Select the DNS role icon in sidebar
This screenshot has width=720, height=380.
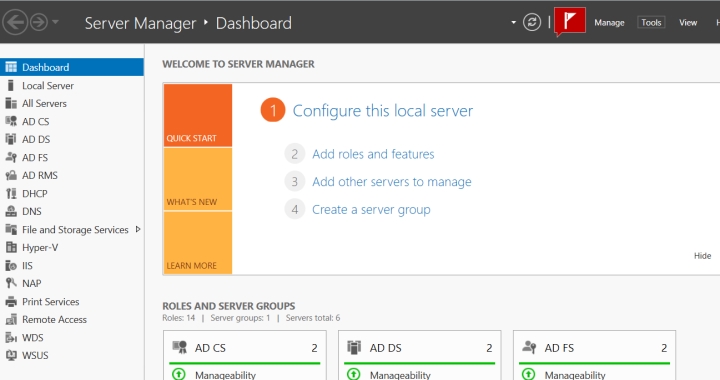[x=11, y=211]
